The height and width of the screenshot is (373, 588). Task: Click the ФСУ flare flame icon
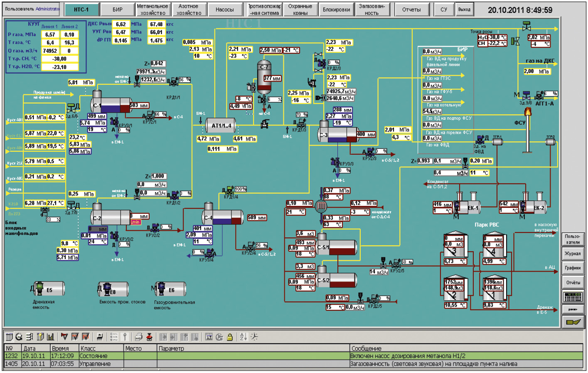(528, 111)
